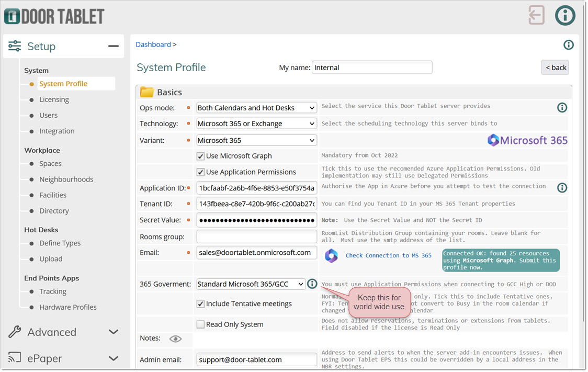Open Directory under Workplace

54,211
